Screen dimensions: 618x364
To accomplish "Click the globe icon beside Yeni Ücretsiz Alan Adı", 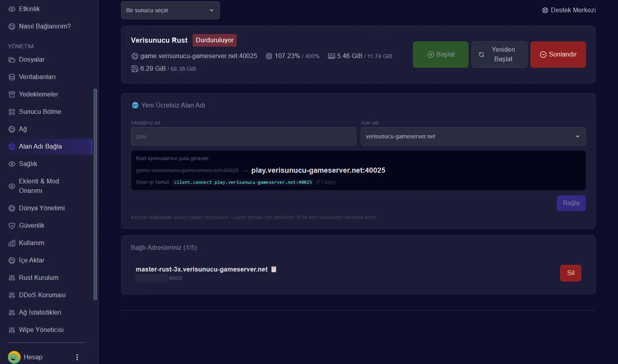I will pyautogui.click(x=135, y=105).
